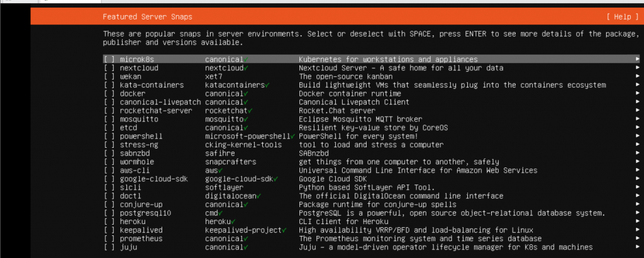Expand details arrow for heroku row
Viewport: 644px width, 258px height.
point(638,222)
